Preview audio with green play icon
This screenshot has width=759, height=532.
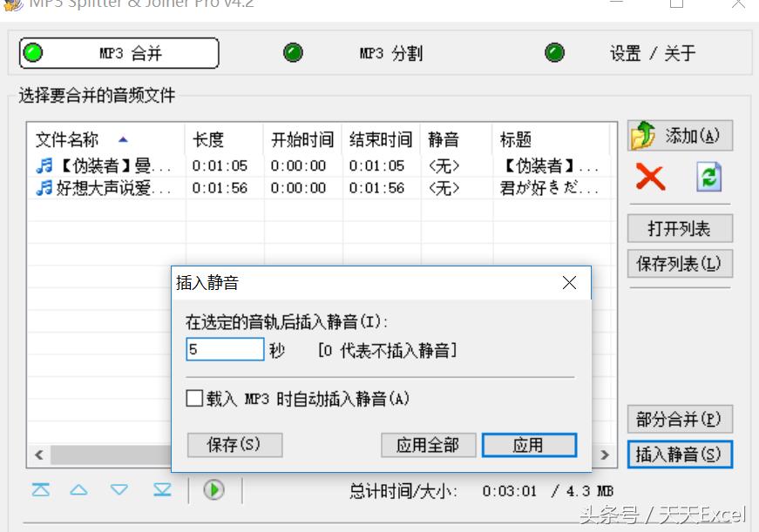(213, 489)
